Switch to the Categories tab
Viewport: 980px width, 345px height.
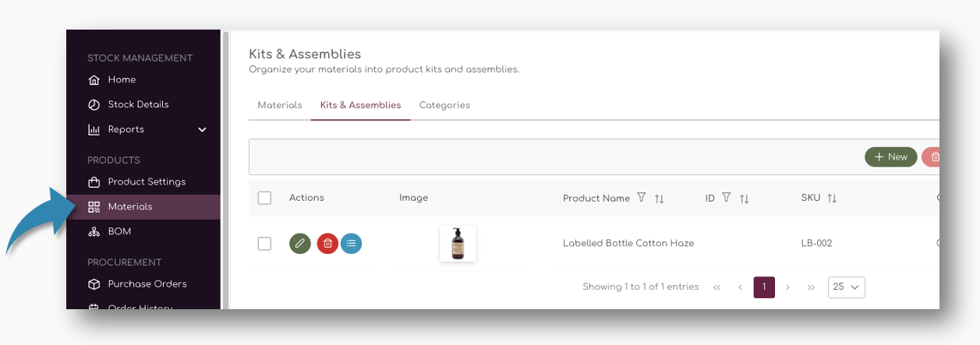coord(444,105)
